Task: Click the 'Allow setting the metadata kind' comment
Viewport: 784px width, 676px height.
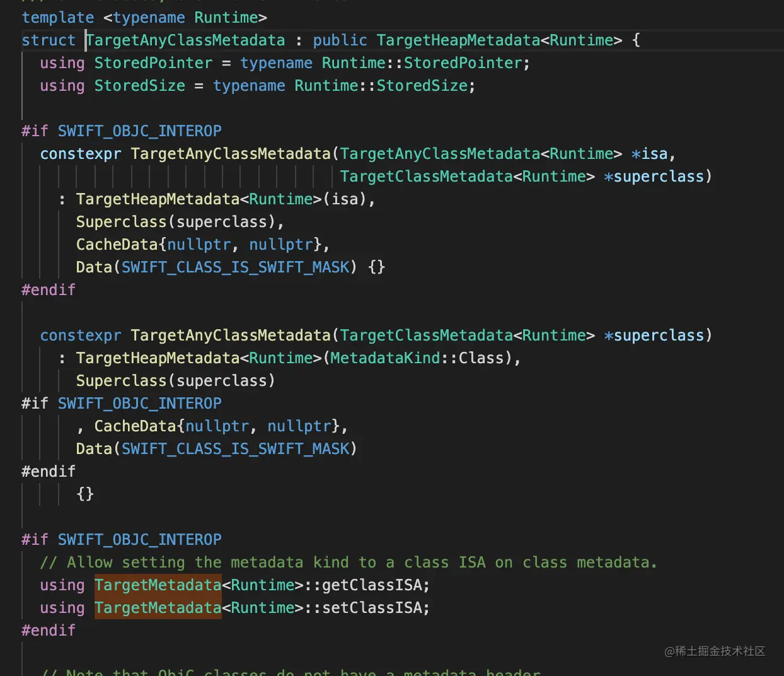Action: pyautogui.click(x=349, y=562)
